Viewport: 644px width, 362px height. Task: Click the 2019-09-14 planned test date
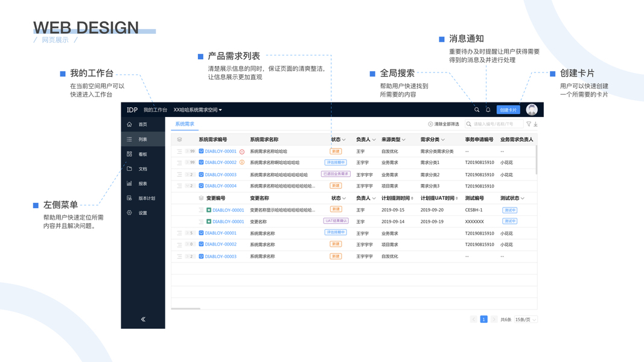click(x=393, y=221)
